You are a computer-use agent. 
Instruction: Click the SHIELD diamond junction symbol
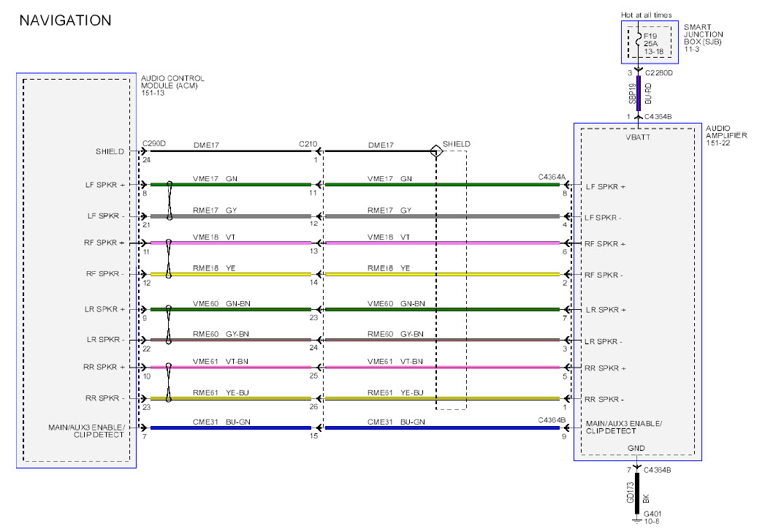[x=435, y=152]
